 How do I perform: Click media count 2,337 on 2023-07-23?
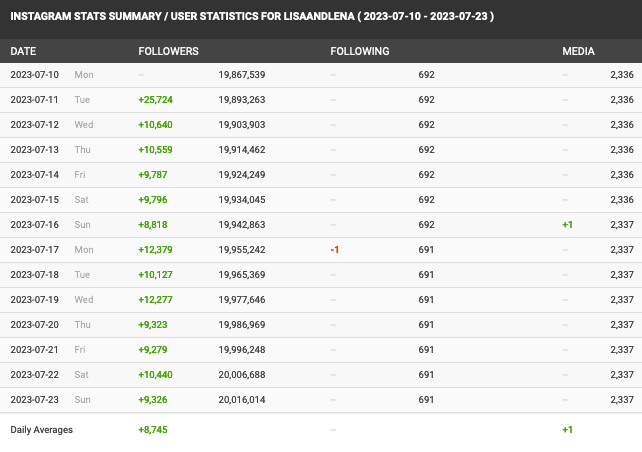[x=622, y=400]
